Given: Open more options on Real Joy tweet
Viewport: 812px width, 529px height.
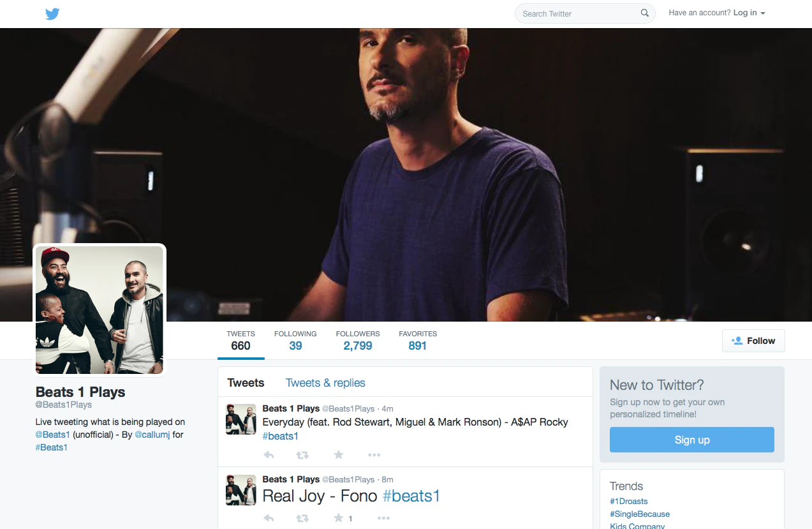Looking at the screenshot, I should [383, 518].
